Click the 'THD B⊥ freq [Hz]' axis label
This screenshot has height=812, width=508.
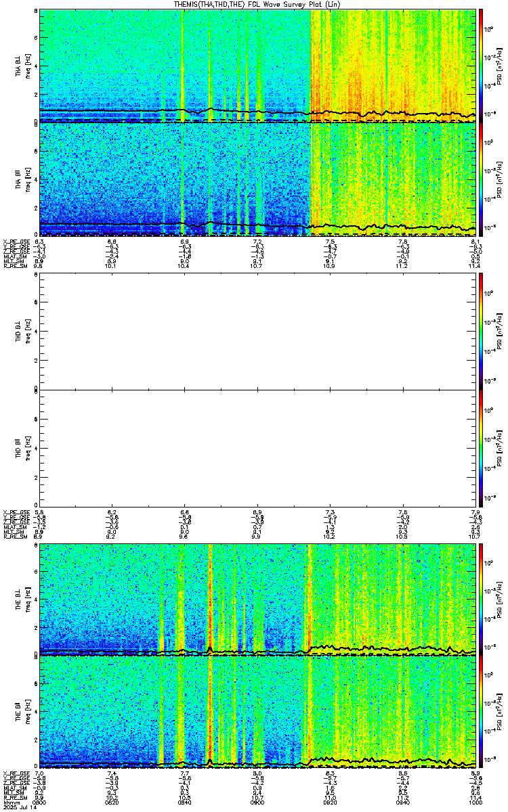22,332
